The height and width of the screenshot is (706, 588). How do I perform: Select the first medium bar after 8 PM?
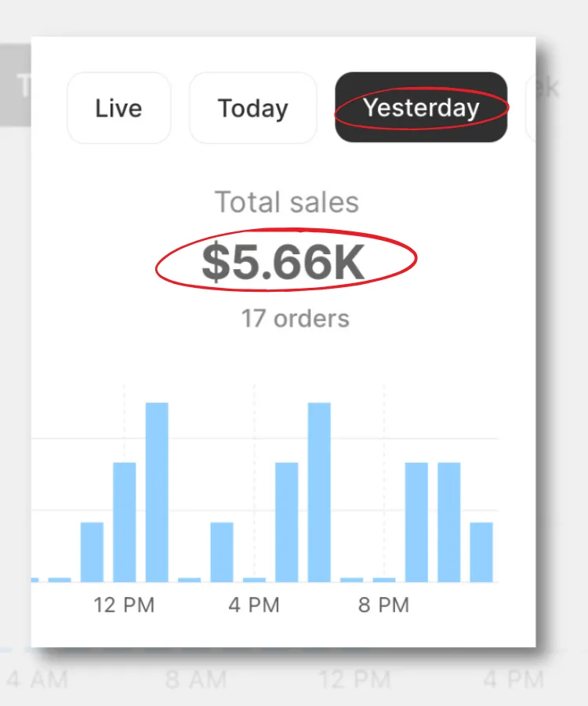416,522
